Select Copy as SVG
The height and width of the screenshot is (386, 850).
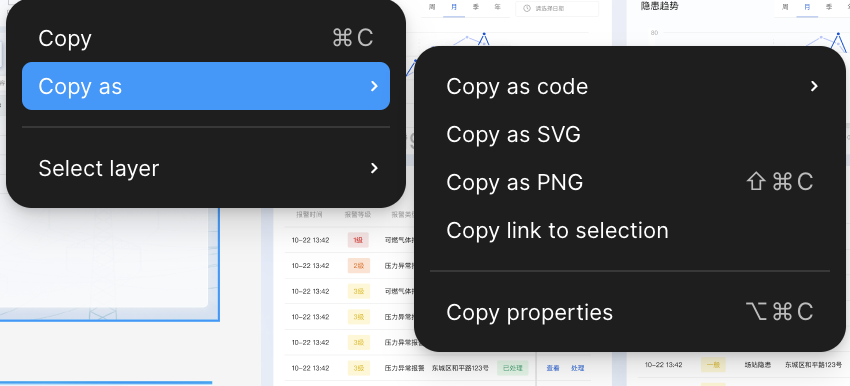pyautogui.click(x=630, y=134)
